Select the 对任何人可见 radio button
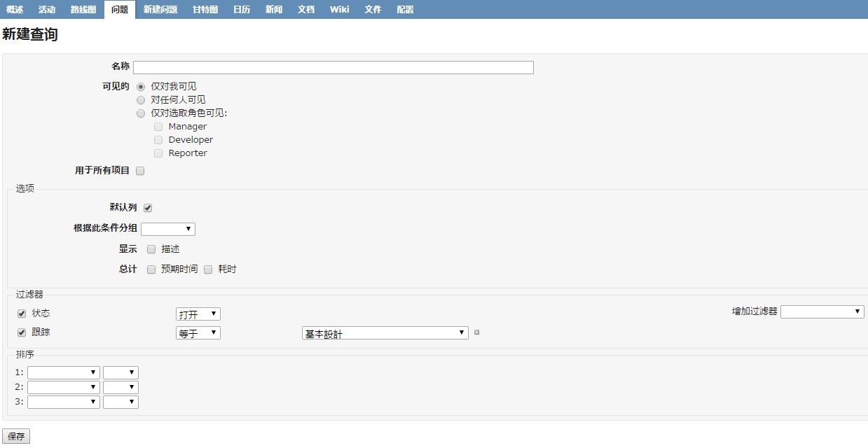Image resolution: width=868 pixels, height=448 pixels. point(141,100)
